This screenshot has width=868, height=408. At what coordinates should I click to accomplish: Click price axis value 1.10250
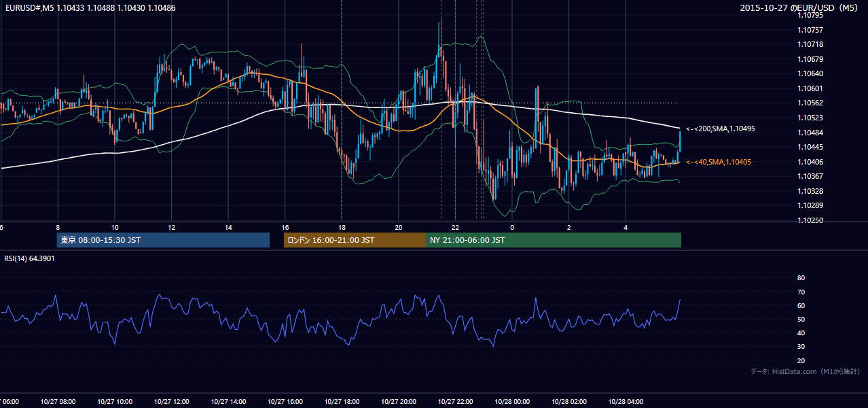coord(811,221)
